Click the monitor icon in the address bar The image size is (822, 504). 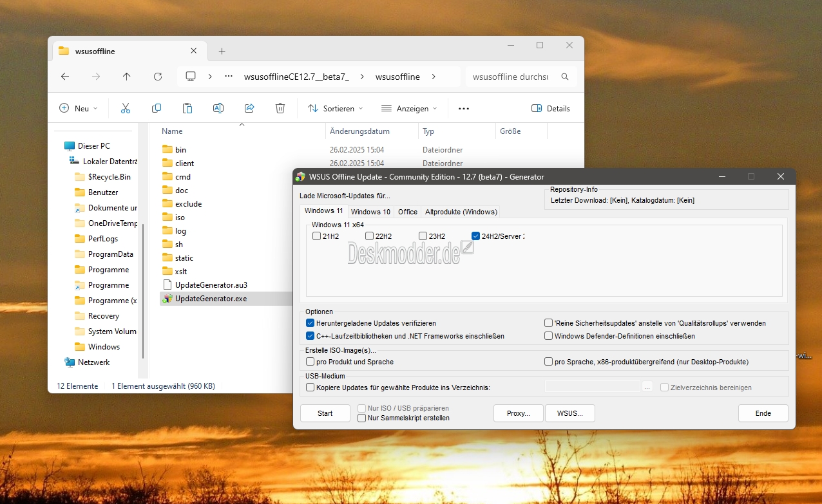click(191, 77)
